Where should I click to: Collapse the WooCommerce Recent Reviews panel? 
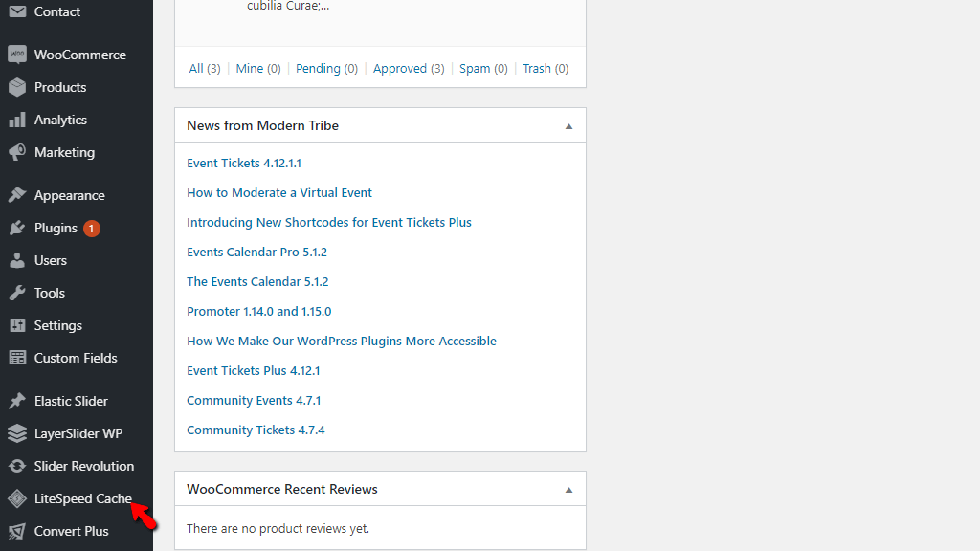pos(568,490)
